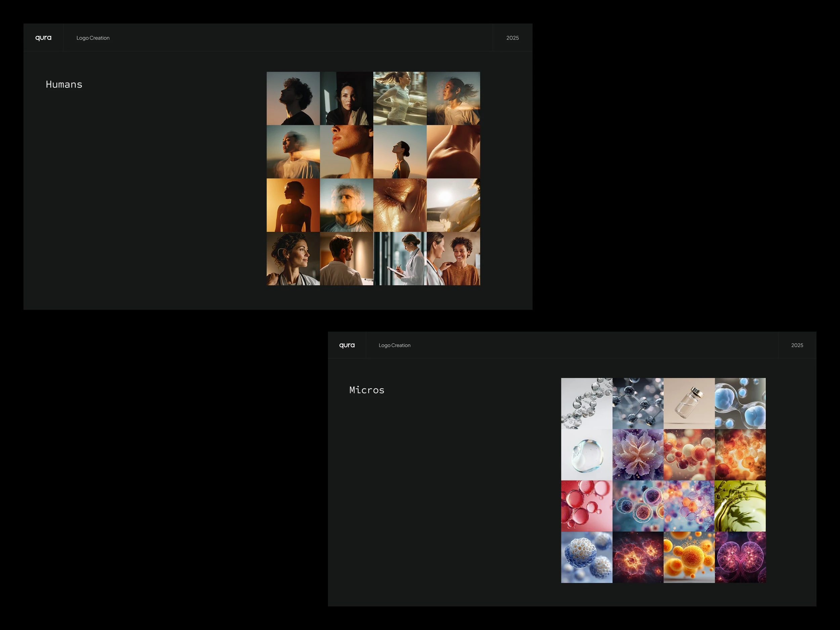840x630 pixels.
Task: Open the orange silhouette woman photo
Action: point(293,205)
